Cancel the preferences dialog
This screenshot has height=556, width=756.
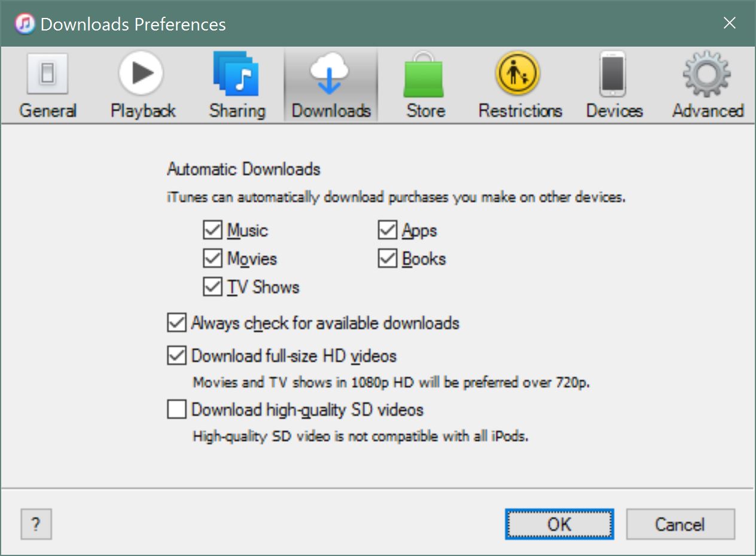coord(680,524)
